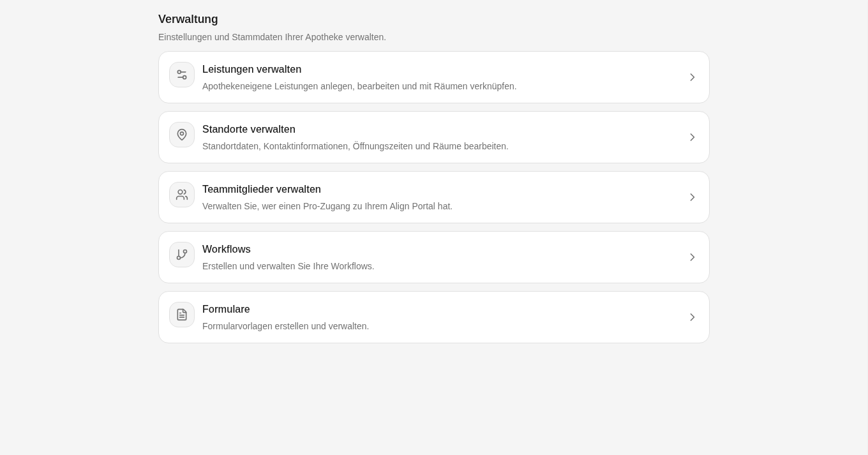Click the sliders icon for Leistungen verwalten

(x=182, y=75)
